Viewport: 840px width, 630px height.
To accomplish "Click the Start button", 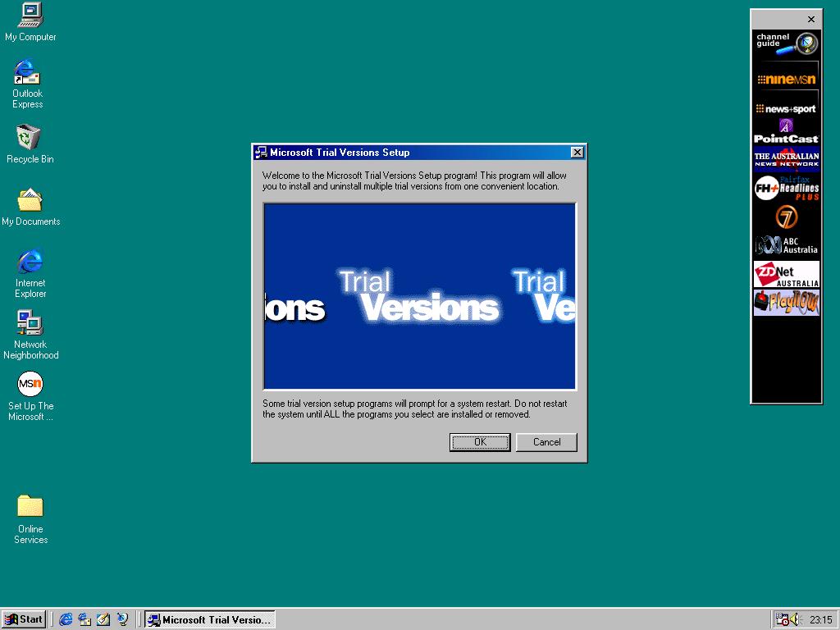I will [x=24, y=619].
